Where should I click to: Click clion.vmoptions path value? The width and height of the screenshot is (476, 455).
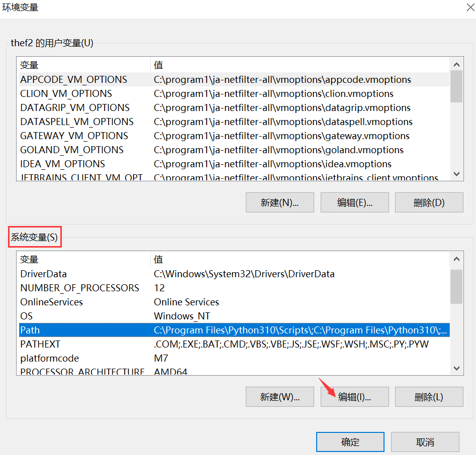pyautogui.click(x=273, y=93)
